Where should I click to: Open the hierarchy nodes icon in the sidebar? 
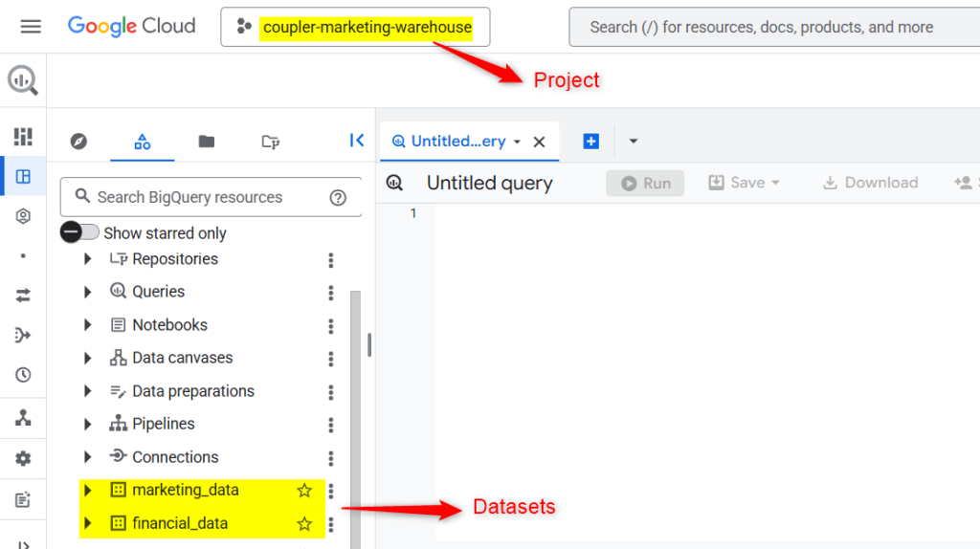pos(23,417)
